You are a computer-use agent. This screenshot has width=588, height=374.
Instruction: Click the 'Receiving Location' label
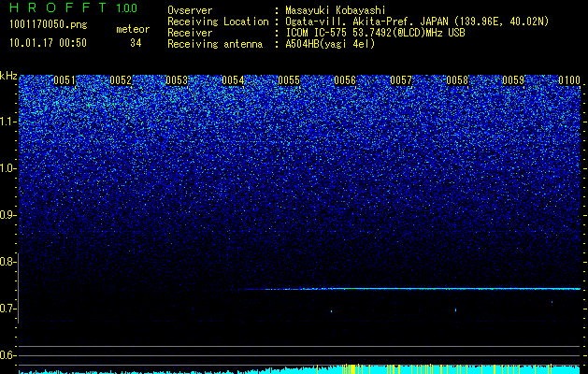pos(218,22)
